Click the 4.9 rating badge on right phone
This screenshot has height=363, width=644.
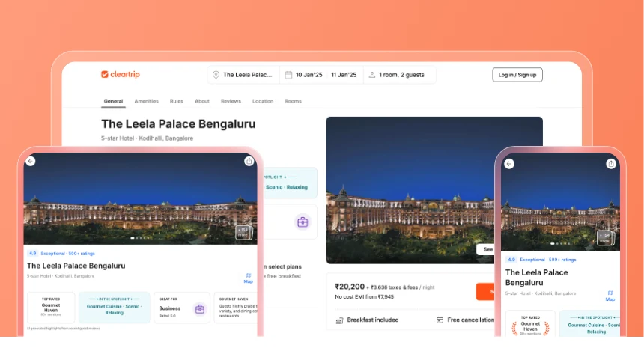pos(511,260)
